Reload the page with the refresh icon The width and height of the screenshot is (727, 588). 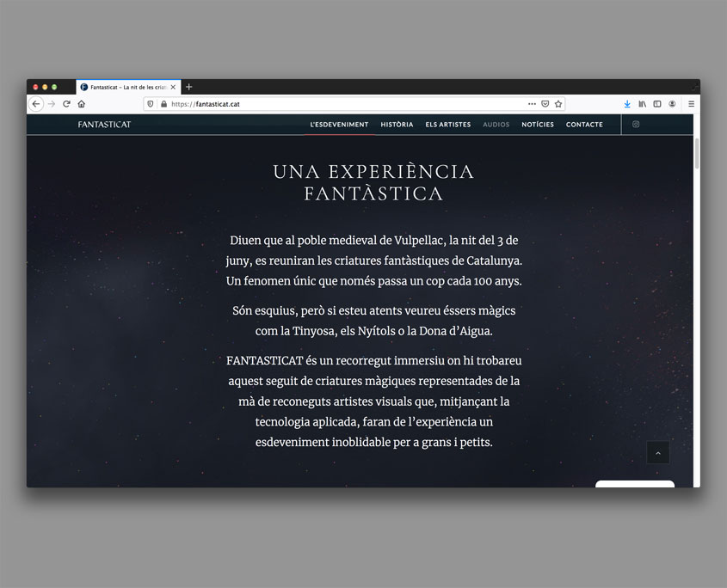pos(66,104)
